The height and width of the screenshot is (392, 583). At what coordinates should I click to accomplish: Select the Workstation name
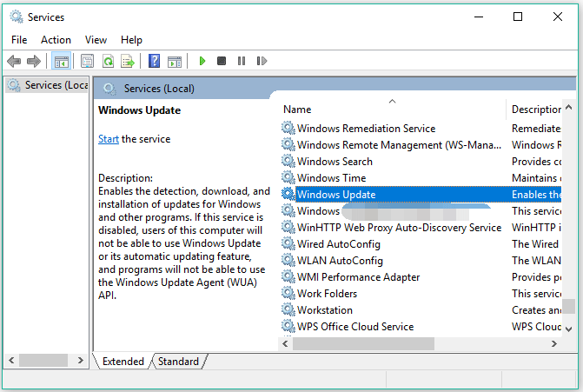325,309
